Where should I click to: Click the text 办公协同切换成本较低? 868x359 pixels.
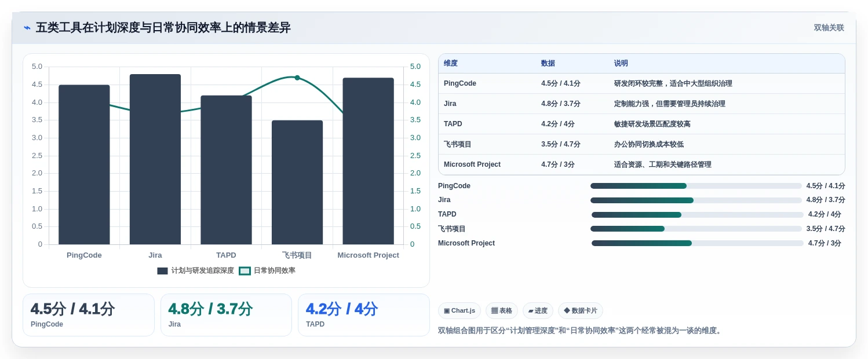649,144
